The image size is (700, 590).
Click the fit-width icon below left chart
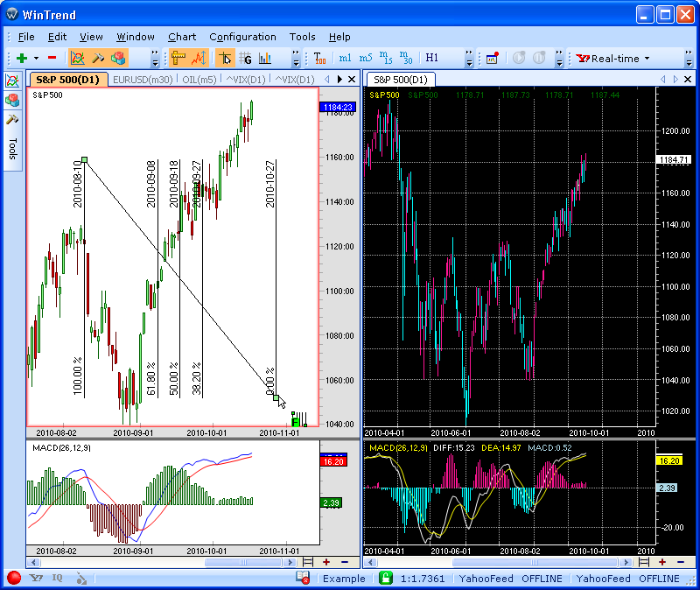308,562
